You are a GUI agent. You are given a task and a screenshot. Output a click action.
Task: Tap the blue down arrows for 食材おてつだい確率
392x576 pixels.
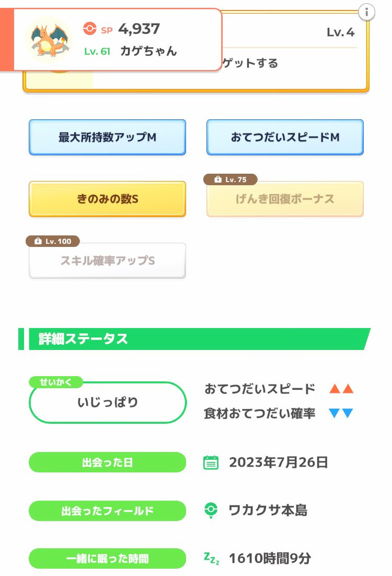point(341,414)
